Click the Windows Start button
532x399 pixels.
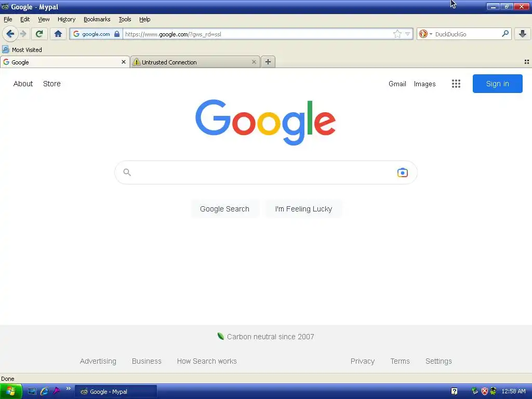11,391
